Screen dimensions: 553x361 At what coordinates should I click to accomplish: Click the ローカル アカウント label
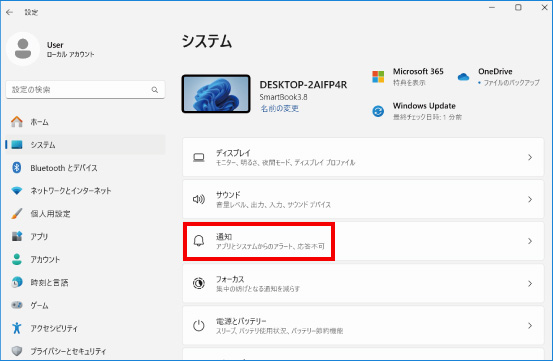click(71, 54)
